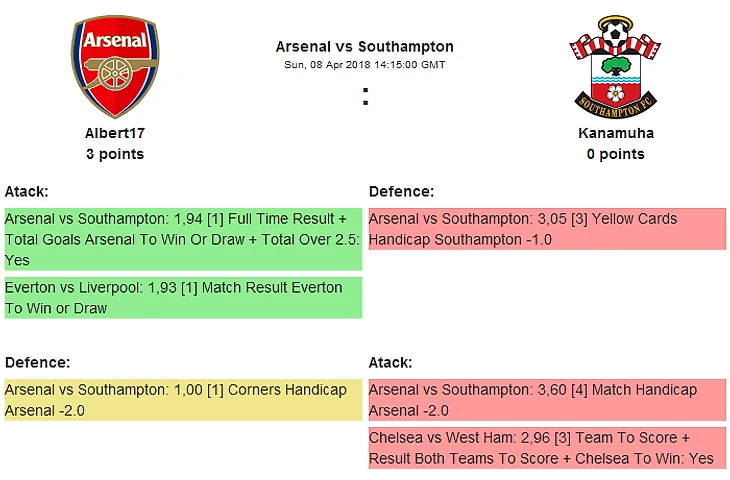730x480 pixels.
Task: Click Kanamuha's Defence section heading
Action: click(x=401, y=191)
